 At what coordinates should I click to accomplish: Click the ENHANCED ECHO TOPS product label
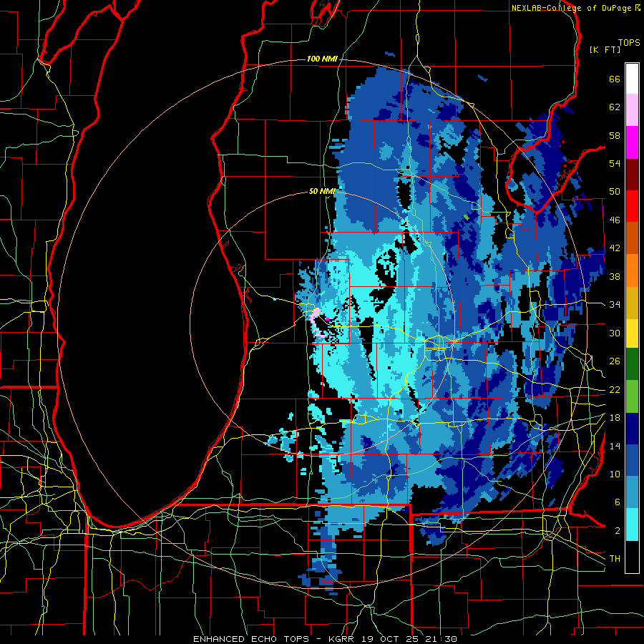(251, 639)
